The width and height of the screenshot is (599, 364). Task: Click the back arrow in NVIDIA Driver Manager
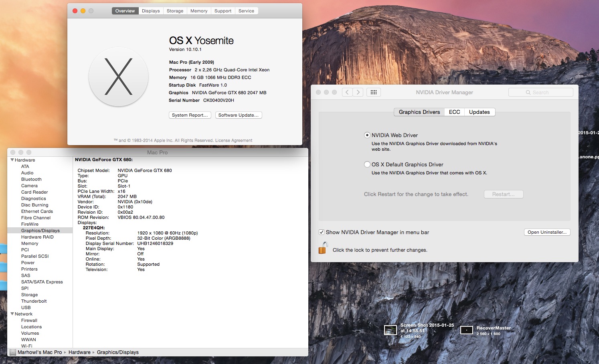click(347, 92)
